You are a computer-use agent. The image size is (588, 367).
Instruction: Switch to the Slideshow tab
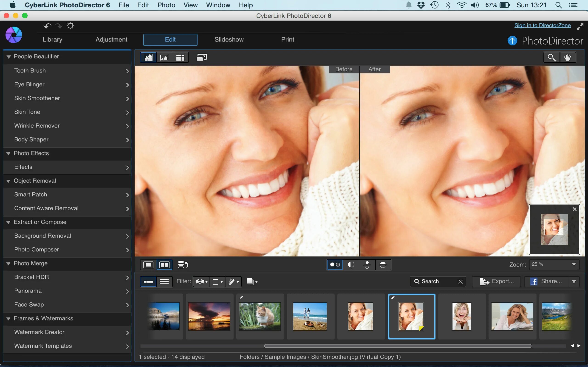pos(229,39)
